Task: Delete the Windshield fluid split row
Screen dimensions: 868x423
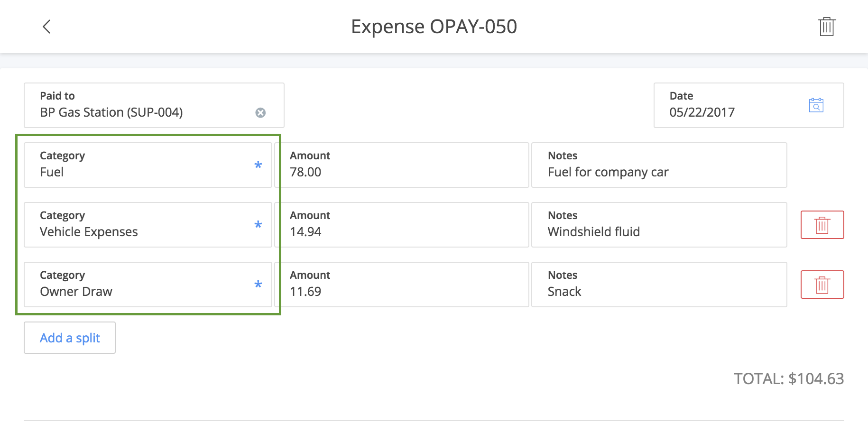Action: (x=822, y=225)
